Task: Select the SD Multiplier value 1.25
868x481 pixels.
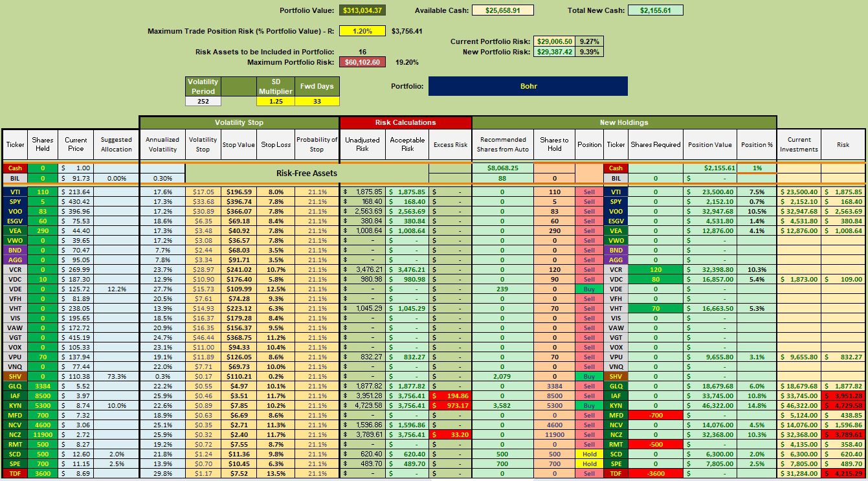Action: coord(274,101)
